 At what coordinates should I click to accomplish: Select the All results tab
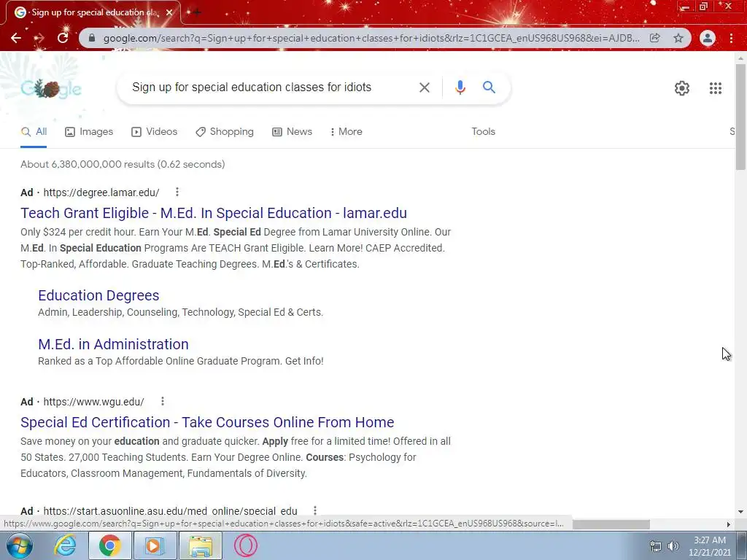pyautogui.click(x=34, y=132)
